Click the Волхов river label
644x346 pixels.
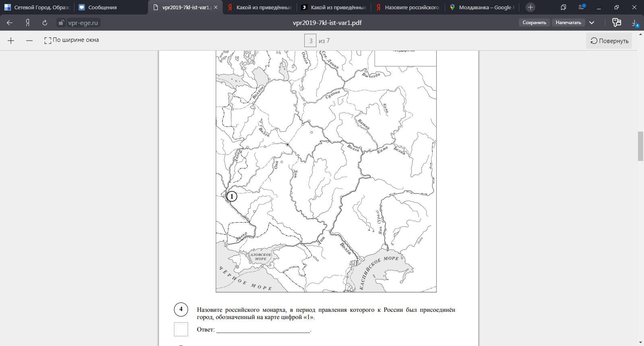click(258, 93)
